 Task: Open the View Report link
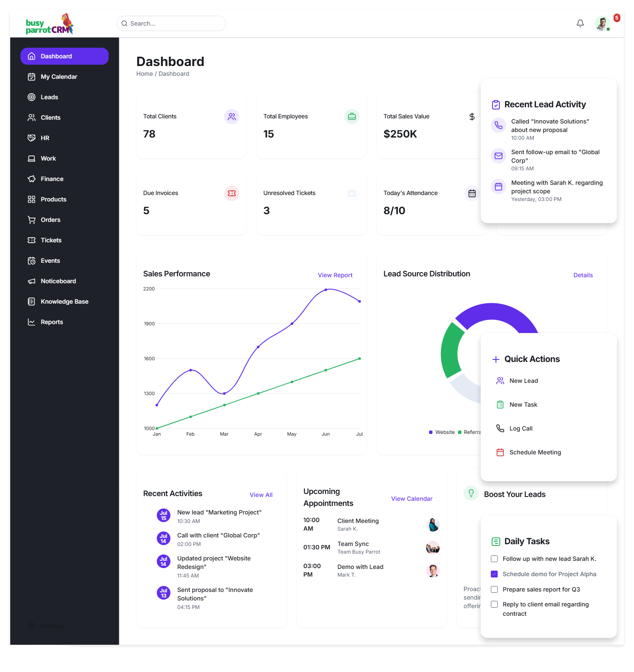335,275
